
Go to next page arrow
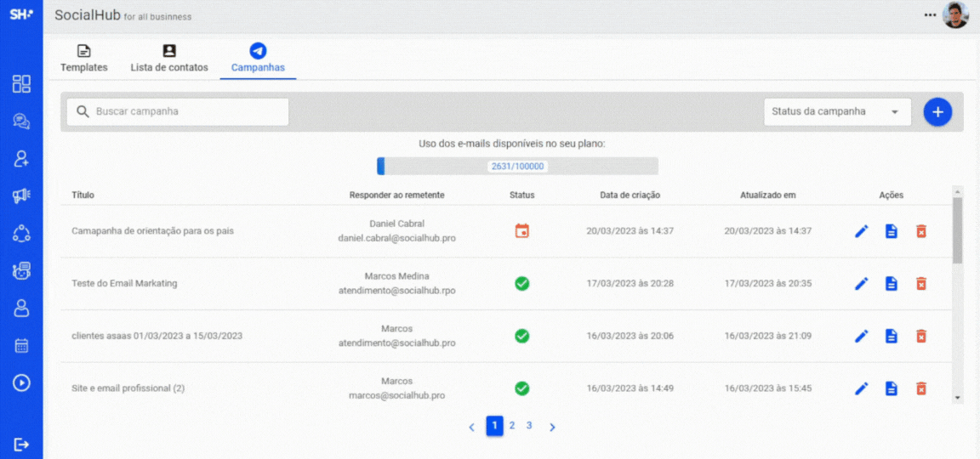[552, 428]
